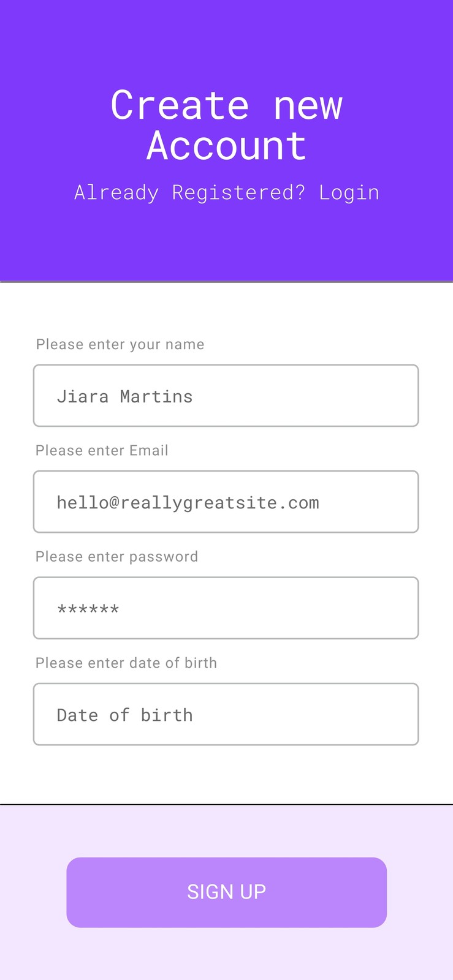Focus the name field containing Jiara Martins

click(226, 396)
